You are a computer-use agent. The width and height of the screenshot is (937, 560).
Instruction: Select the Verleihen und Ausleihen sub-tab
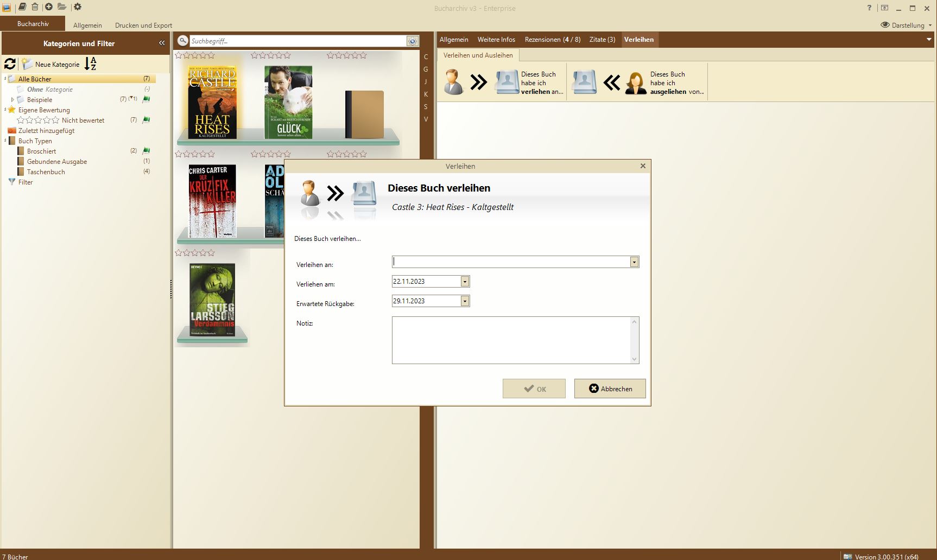[478, 55]
